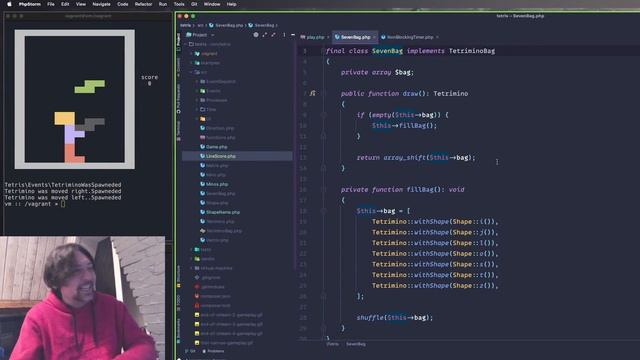Click the TODO tool window stripe button
The width and height of the screenshot is (640, 360).
tap(178, 304)
